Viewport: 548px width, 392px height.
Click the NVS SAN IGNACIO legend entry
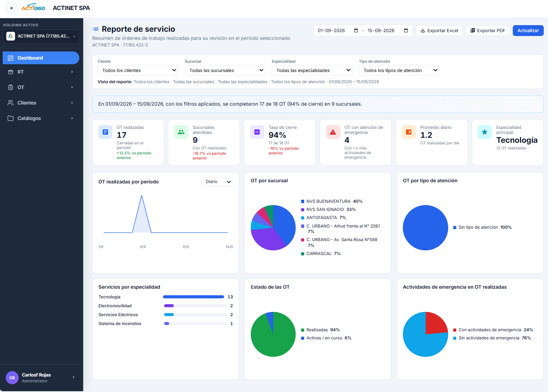[x=328, y=209]
